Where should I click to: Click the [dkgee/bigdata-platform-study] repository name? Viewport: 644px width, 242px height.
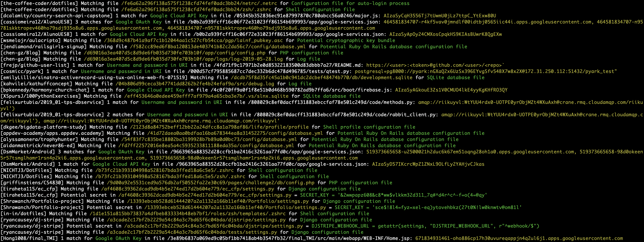tap(43, 127)
